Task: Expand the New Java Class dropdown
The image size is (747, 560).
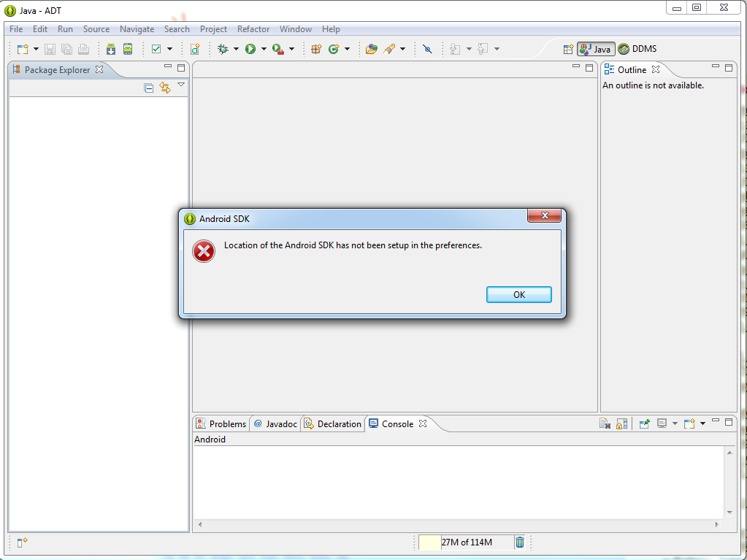Action: [347, 49]
